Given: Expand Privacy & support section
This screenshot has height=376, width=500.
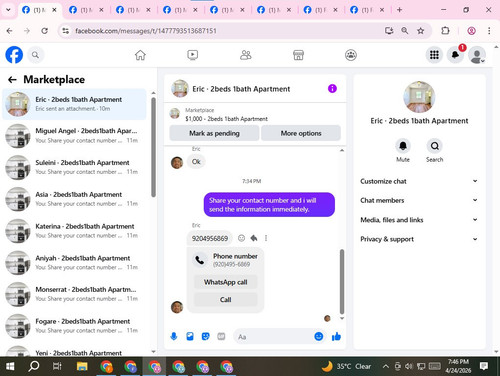Looking at the screenshot, I should [x=419, y=239].
